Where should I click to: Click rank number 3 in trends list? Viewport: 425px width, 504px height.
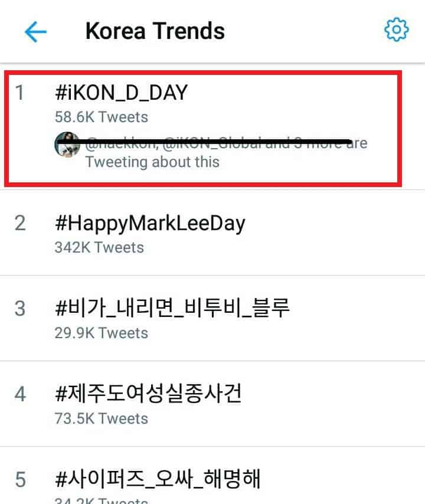(x=20, y=309)
